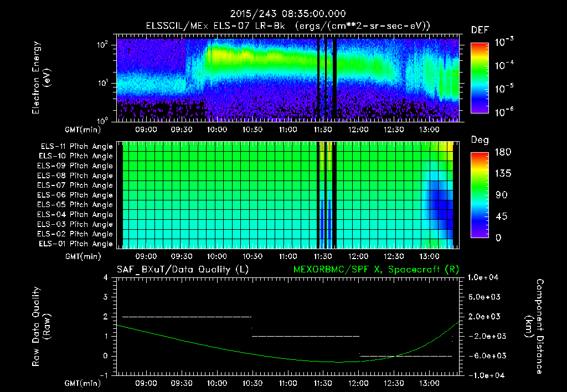Click the GMT(min) label under the pitch angle panel

(x=83, y=256)
